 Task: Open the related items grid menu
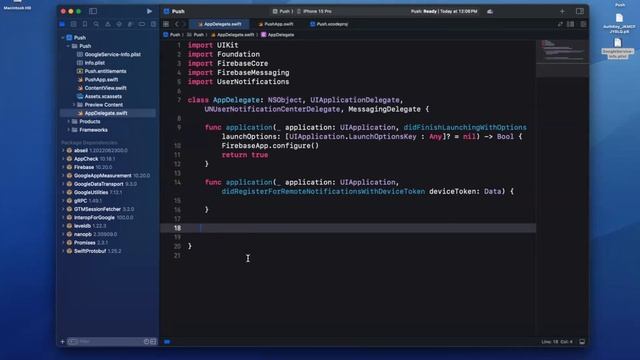tap(166, 24)
